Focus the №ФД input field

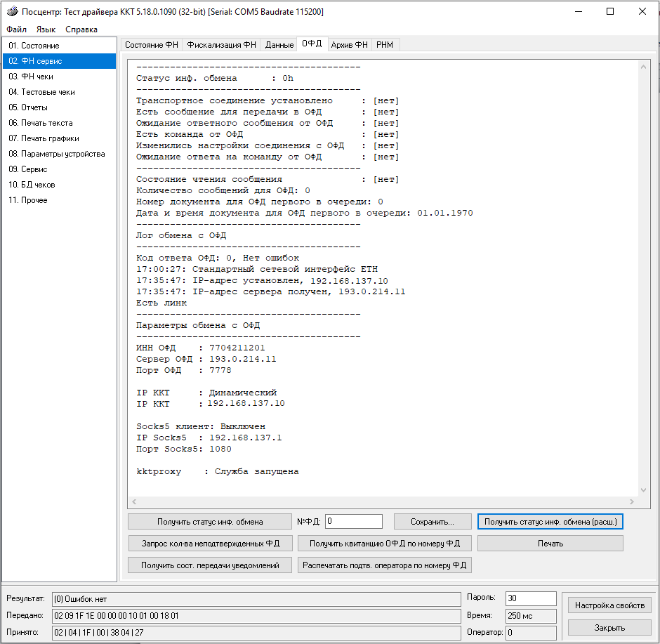pyautogui.click(x=354, y=522)
